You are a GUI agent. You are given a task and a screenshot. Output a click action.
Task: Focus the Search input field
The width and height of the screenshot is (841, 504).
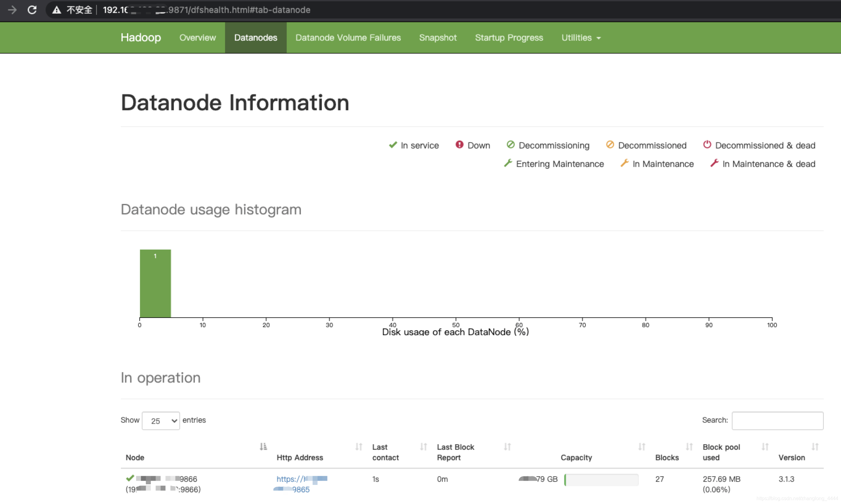[x=777, y=421]
